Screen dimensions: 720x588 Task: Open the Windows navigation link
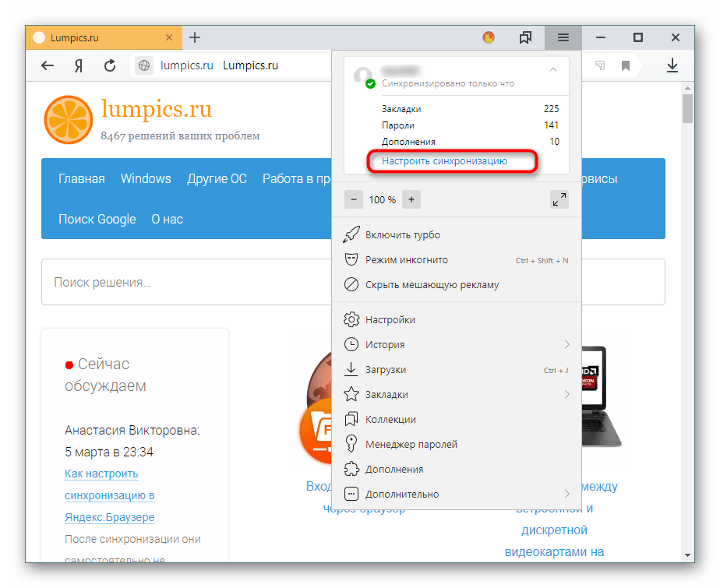pos(146,179)
